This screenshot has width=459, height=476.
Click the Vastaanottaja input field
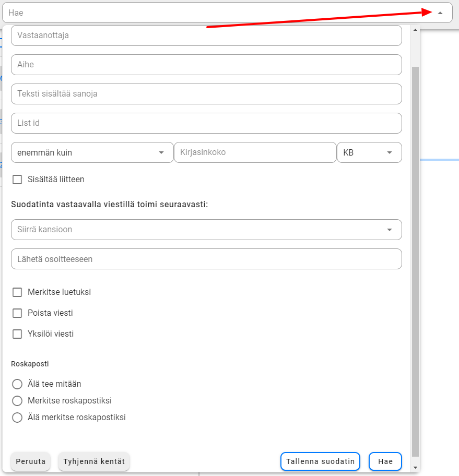tap(206, 35)
